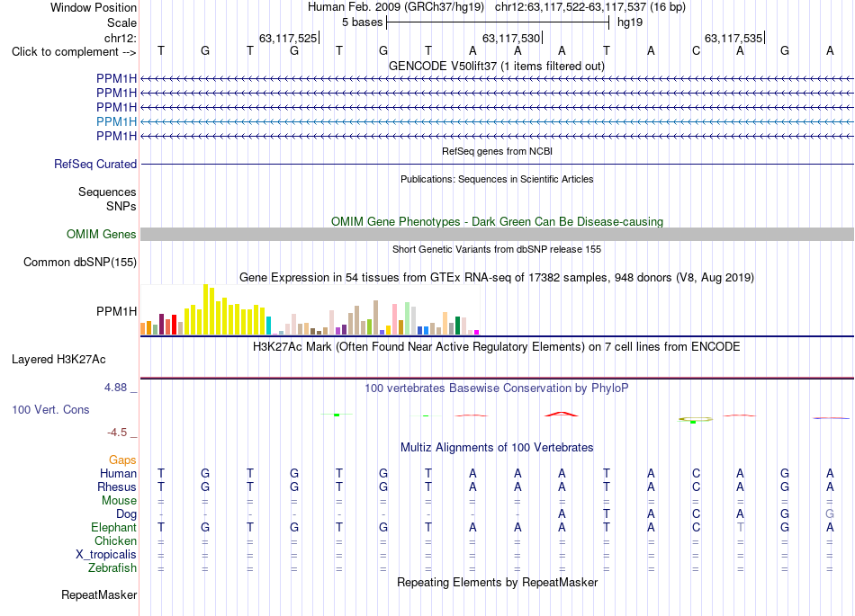Click the SNPs track label

121,206
